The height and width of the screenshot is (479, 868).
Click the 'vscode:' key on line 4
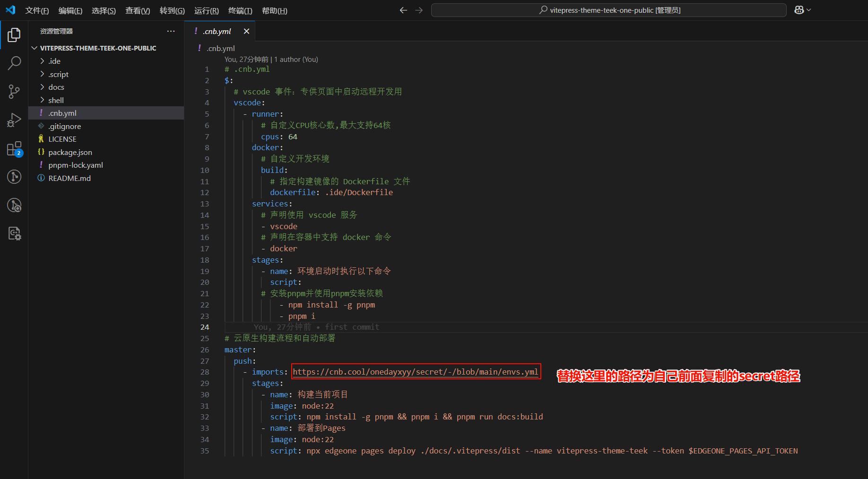click(x=249, y=103)
